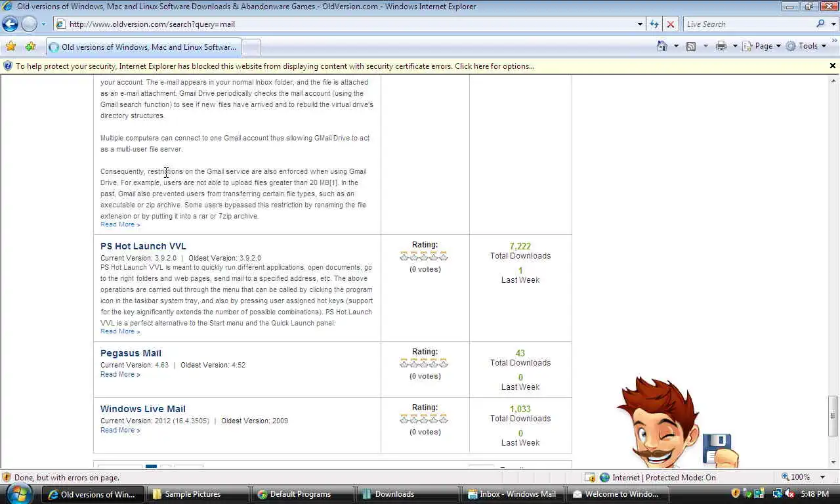The height and width of the screenshot is (504, 840).
Task: Expand the Feeds dropdown arrow
Action: click(705, 46)
